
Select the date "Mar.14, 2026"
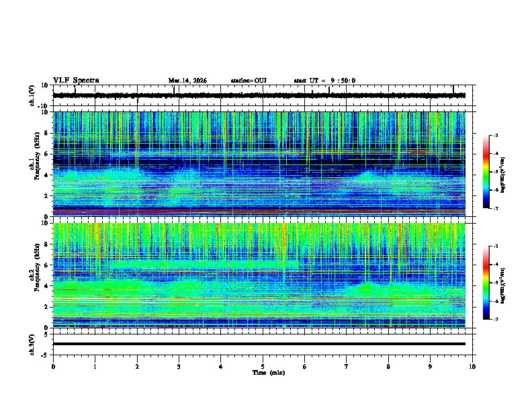(187, 81)
